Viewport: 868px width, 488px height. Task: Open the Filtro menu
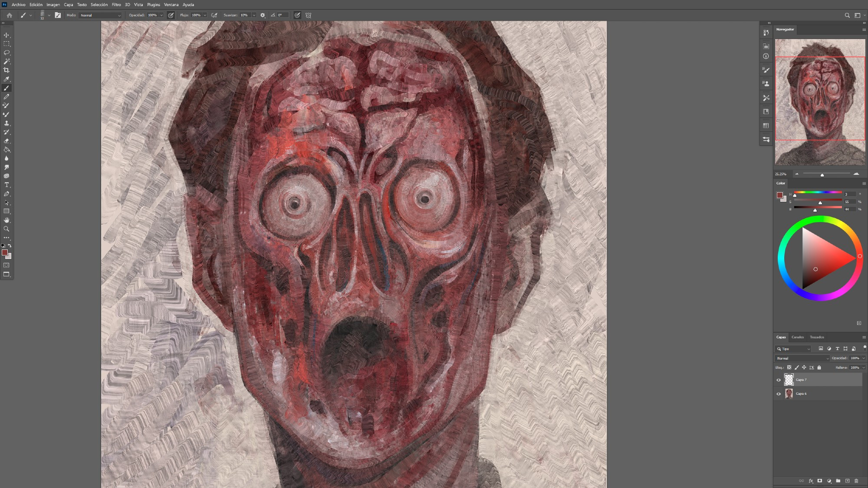[x=116, y=5]
